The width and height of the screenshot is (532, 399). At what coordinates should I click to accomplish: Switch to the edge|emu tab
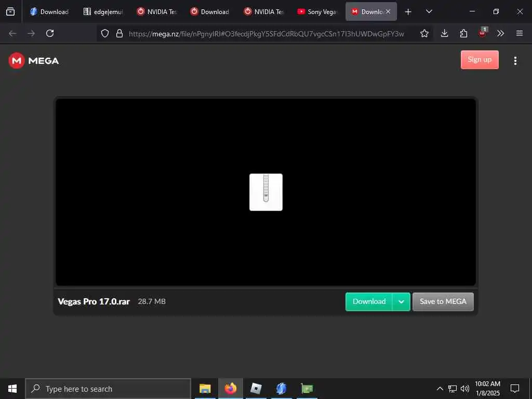tap(103, 11)
